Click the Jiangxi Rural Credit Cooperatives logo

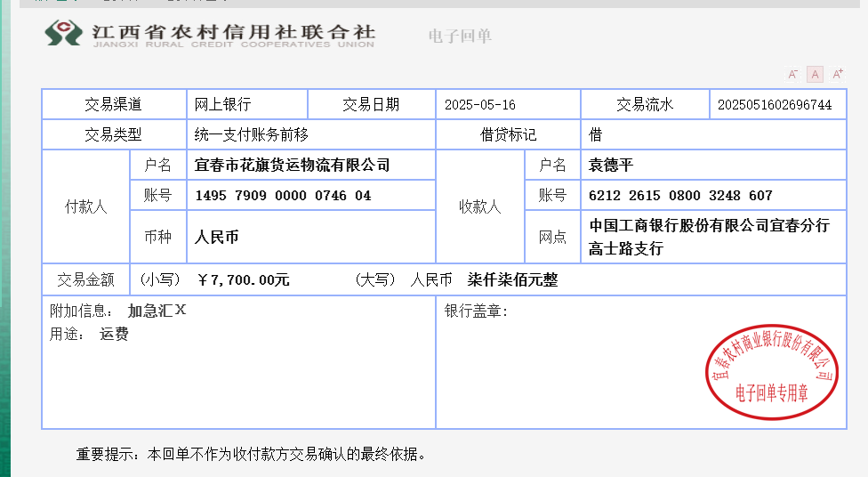point(210,34)
